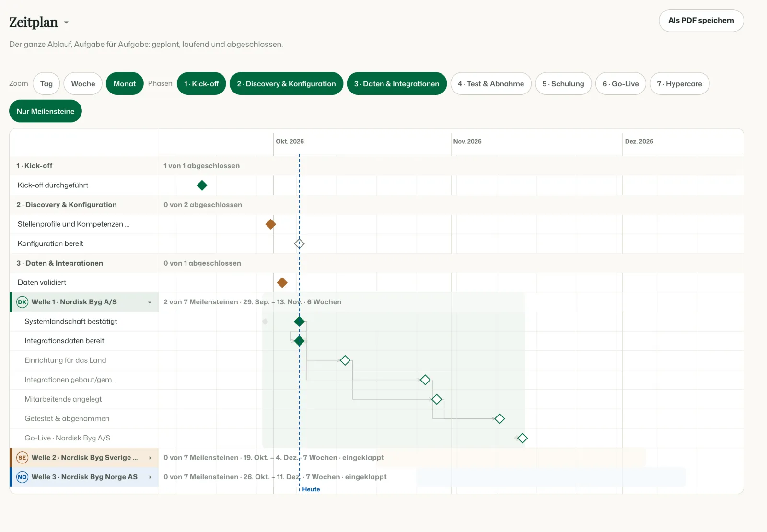
Task: Select the Konfiguration bereit outlined diamond
Action: click(299, 243)
